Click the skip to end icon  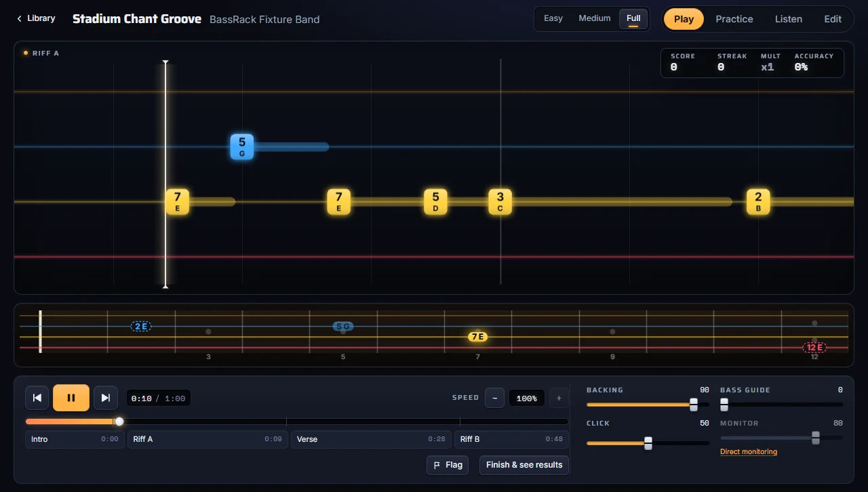coord(106,398)
